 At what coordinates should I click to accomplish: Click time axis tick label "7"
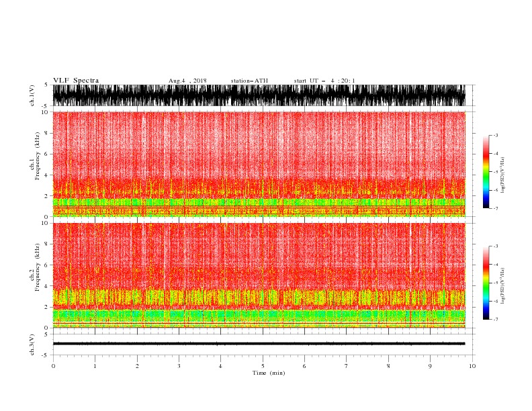tap(347, 366)
